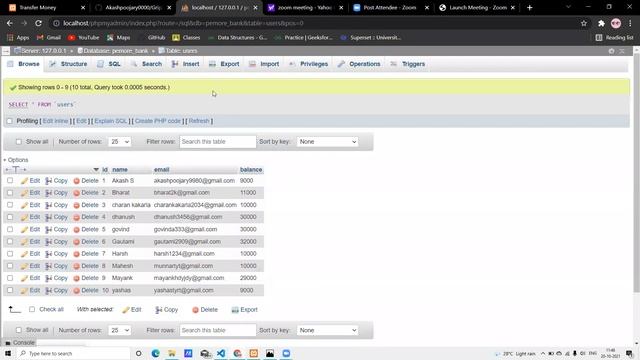This screenshot has width=640, height=360.
Task: Tick the bottom Show all checkbox
Action: click(18, 330)
